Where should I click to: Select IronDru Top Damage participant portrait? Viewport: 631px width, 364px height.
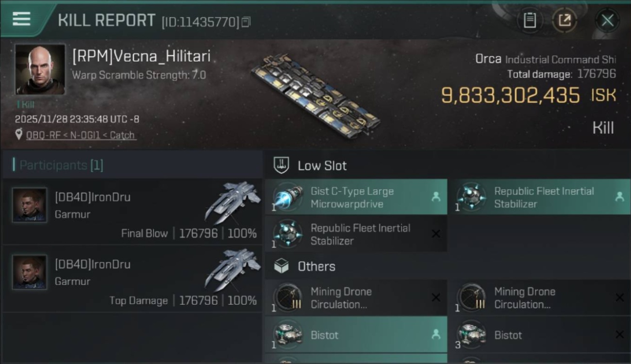(30, 272)
